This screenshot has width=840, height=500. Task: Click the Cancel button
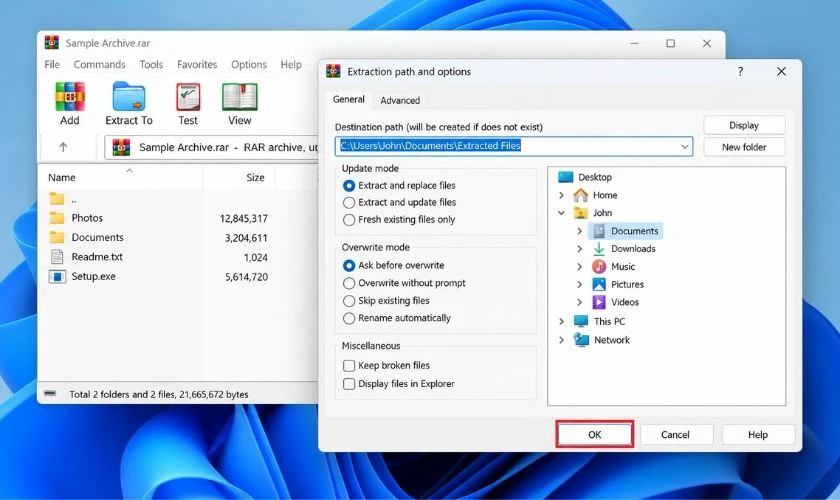point(676,434)
